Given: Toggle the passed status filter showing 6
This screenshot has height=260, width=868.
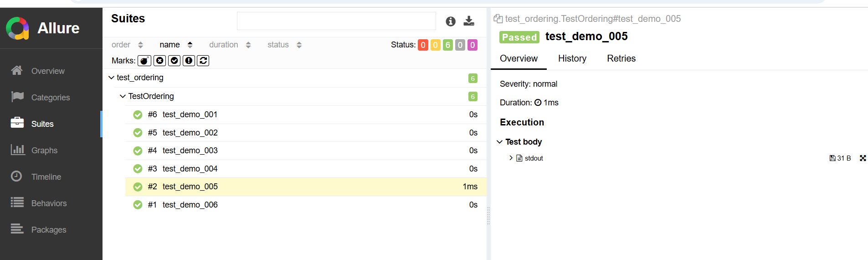Looking at the screenshot, I should (448, 45).
